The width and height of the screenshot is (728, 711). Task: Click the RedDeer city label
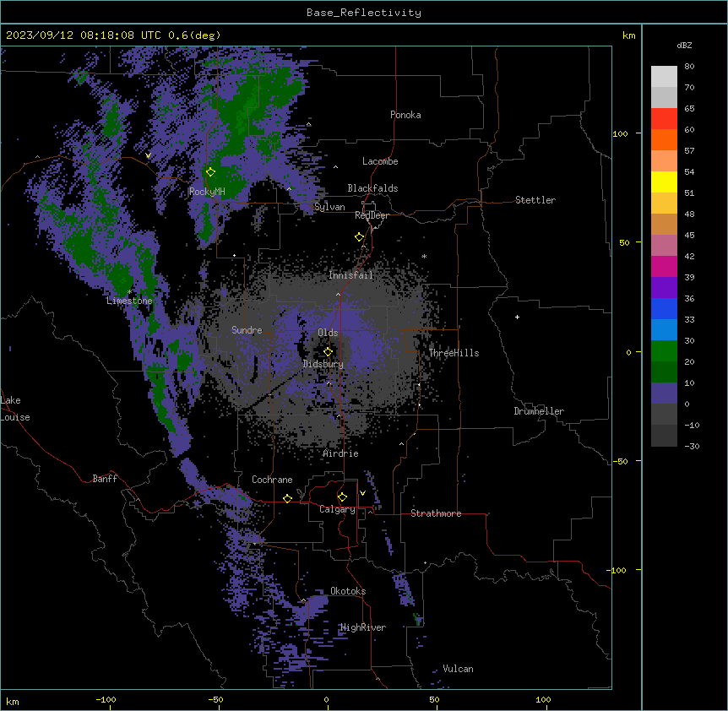(x=372, y=215)
